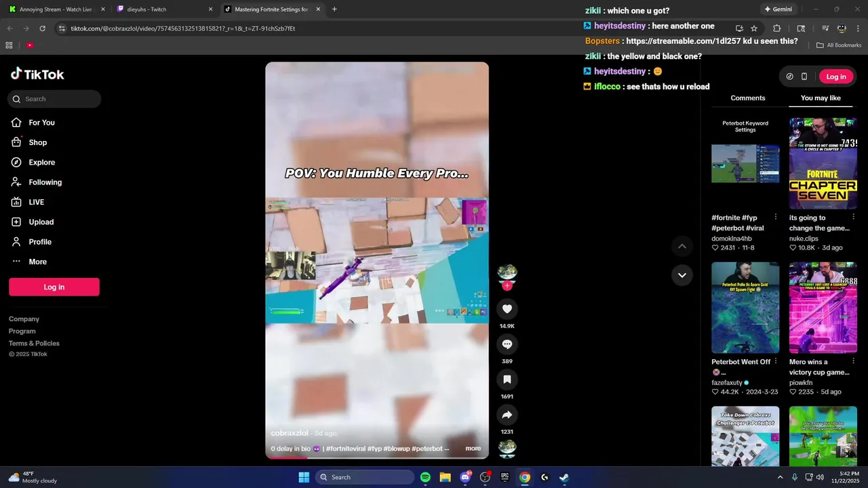This screenshot has width=868, height=488.
Task: Click the Chrome profile avatar
Action: point(842,28)
